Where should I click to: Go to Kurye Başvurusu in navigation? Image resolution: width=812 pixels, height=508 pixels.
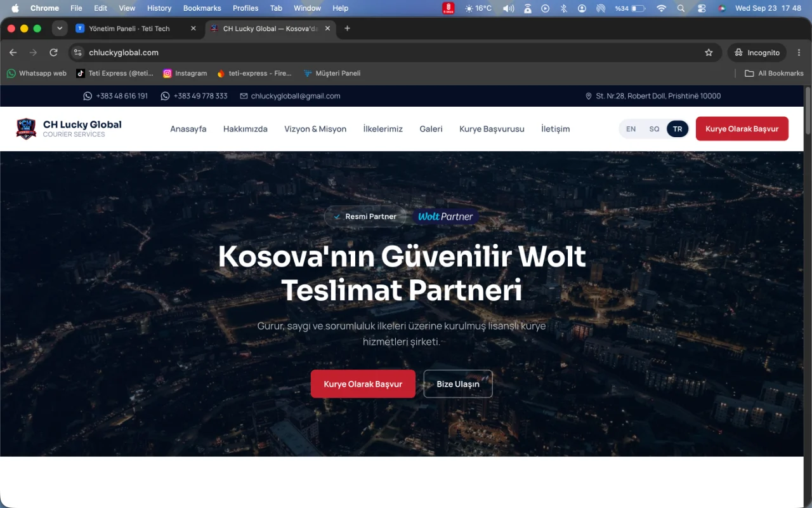[x=492, y=129]
